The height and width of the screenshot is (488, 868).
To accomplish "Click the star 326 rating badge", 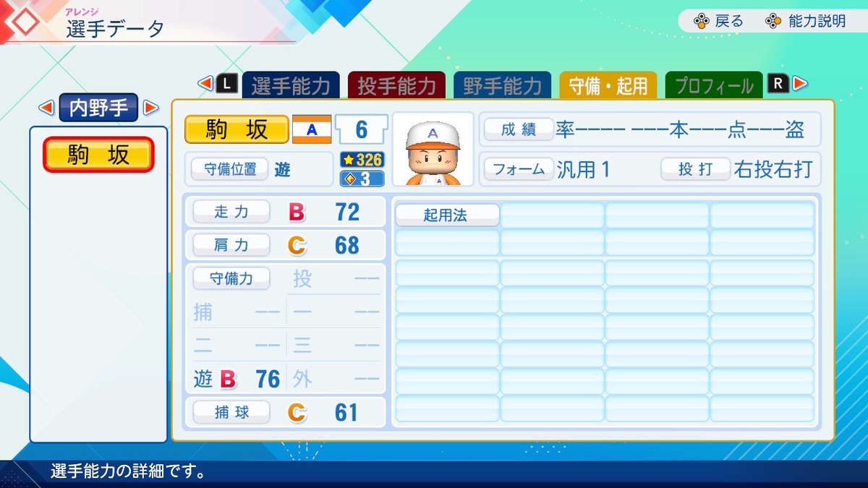I will point(362,160).
